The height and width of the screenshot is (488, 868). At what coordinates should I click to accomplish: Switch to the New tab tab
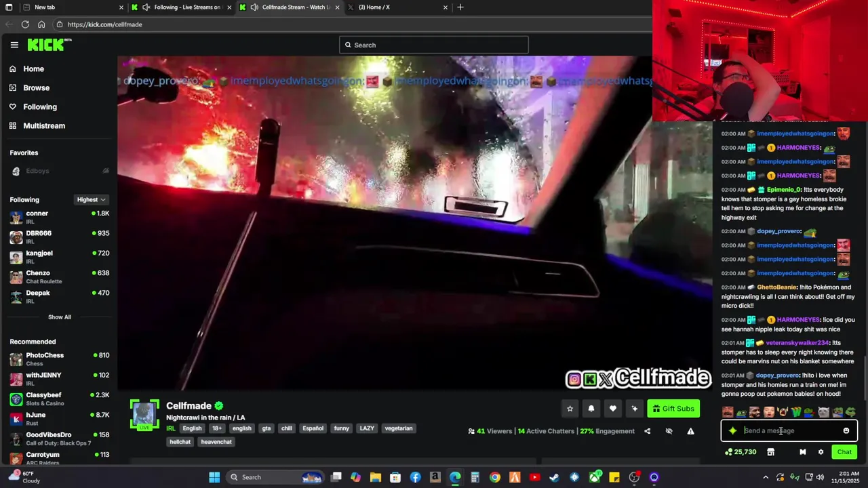tap(73, 7)
